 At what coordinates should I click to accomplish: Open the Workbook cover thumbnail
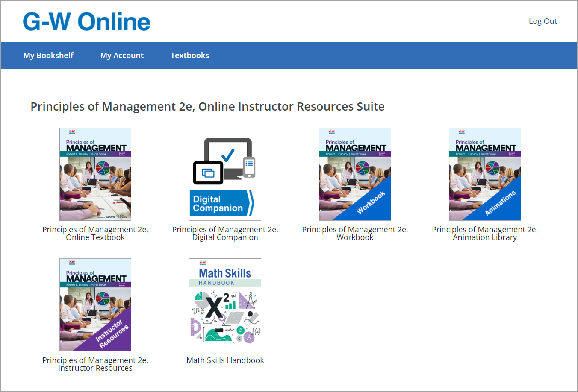pos(355,174)
